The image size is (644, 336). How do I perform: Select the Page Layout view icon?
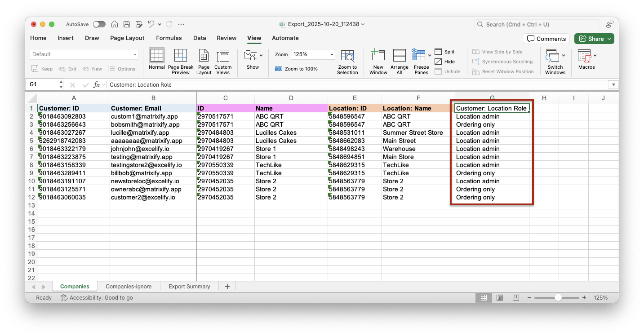(x=204, y=56)
